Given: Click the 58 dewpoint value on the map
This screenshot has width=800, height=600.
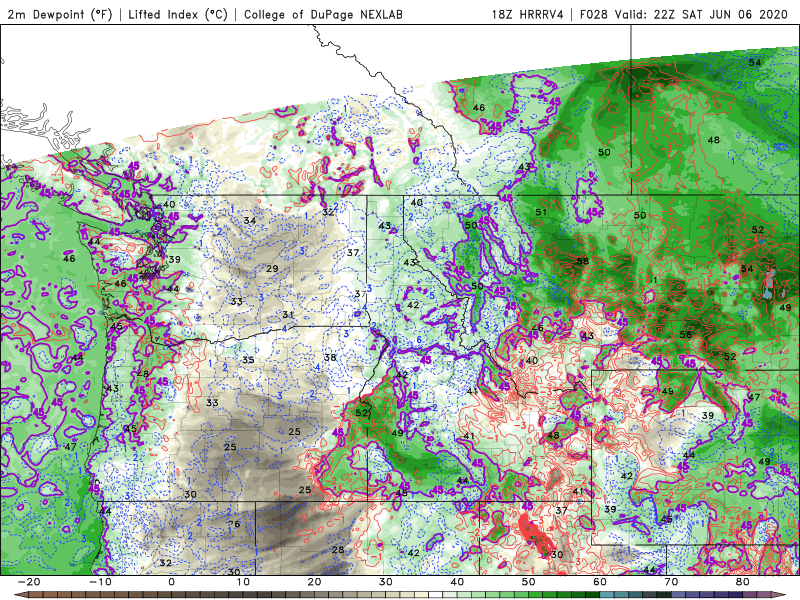Looking at the screenshot, I should tap(583, 261).
